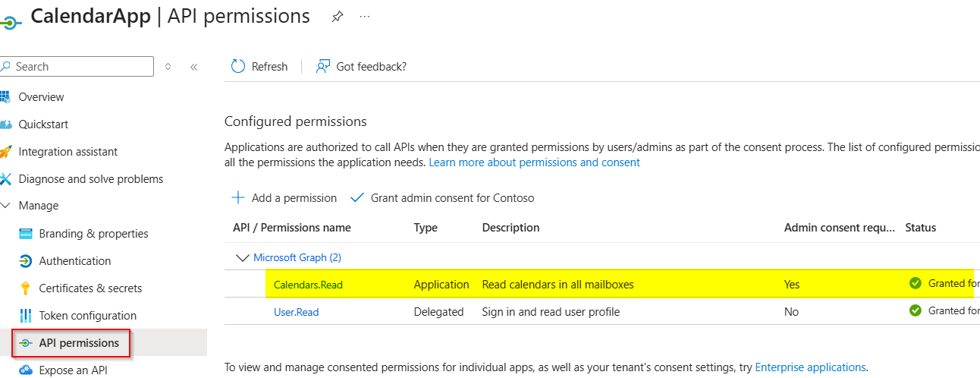This screenshot has width=980, height=378.
Task: Open the ellipsis more options menu
Action: click(365, 17)
